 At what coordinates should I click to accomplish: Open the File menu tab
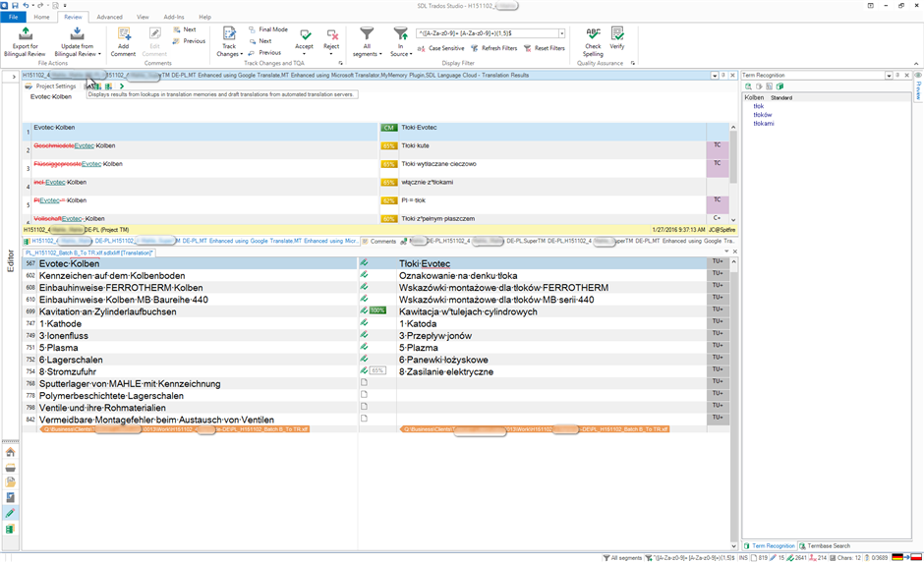[x=13, y=17]
